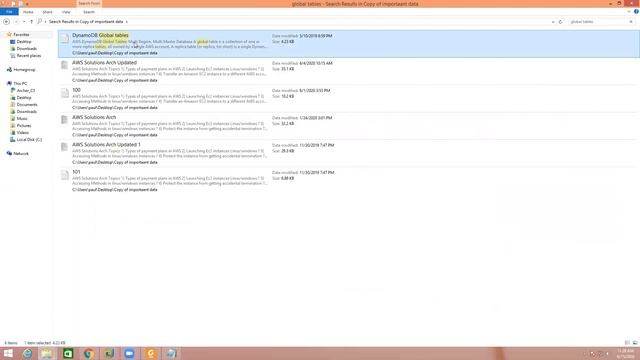Open Documents under This PC
The image size is (640, 360).
click(27, 104)
